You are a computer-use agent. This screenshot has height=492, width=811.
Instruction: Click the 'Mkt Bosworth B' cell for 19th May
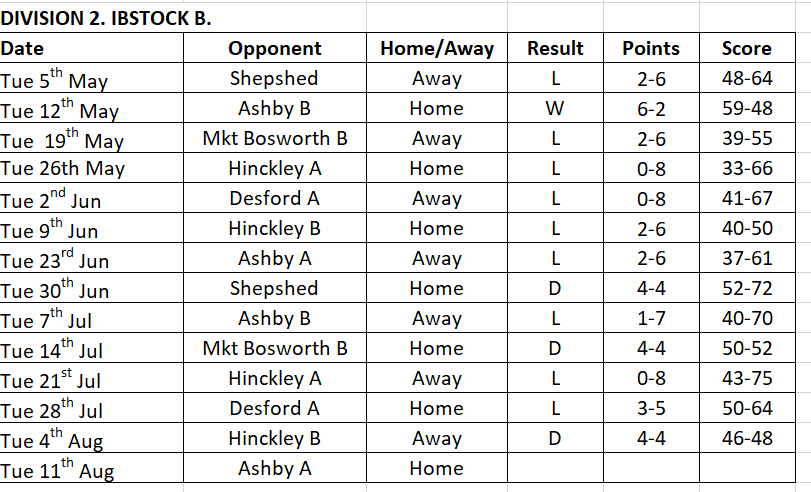pos(275,138)
